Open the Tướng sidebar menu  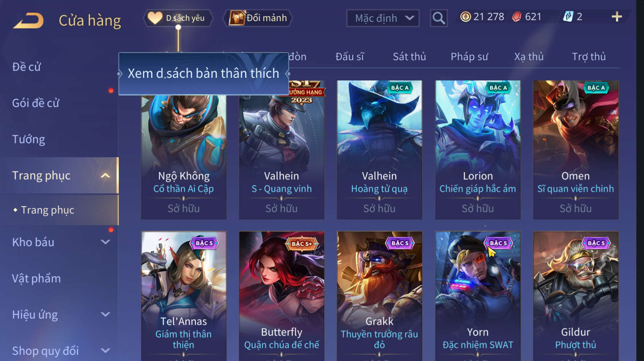[29, 139]
